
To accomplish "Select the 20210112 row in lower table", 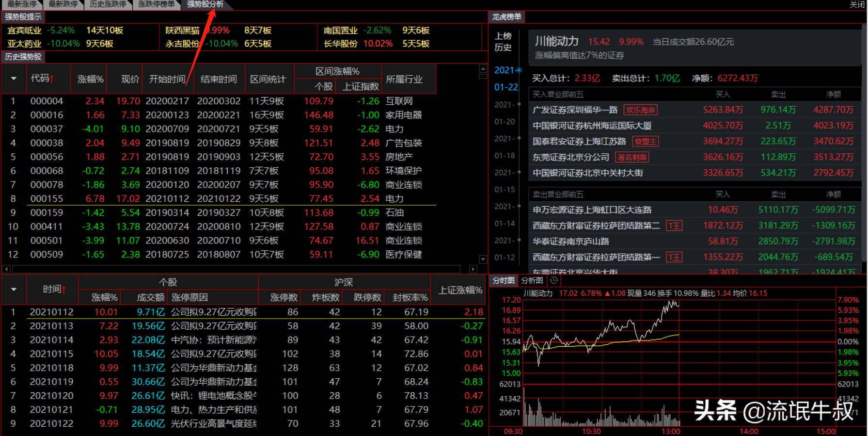I will pos(243,312).
